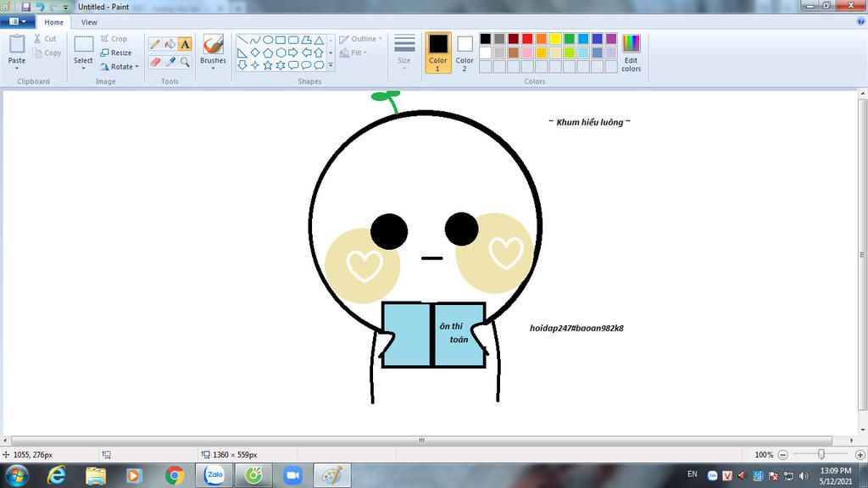Pick the yellow color swatch
868x488 pixels.
click(555, 39)
